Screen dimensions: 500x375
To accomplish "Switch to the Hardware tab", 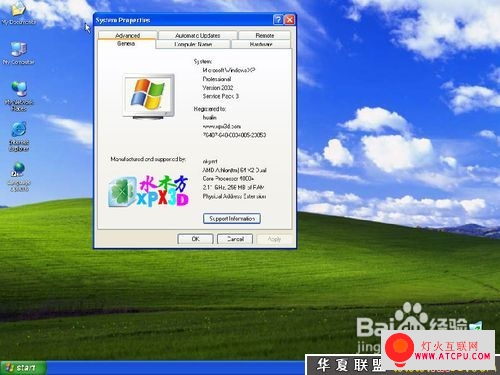I will [261, 44].
